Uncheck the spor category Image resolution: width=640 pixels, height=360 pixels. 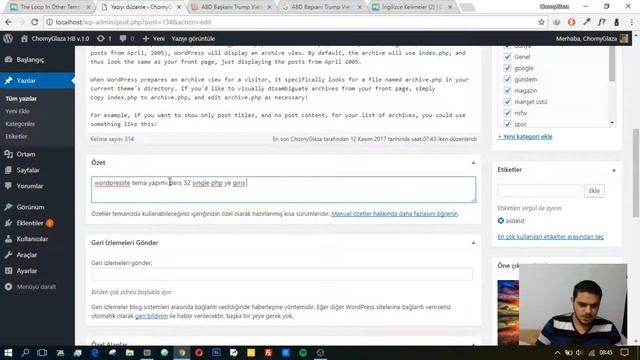click(x=507, y=124)
